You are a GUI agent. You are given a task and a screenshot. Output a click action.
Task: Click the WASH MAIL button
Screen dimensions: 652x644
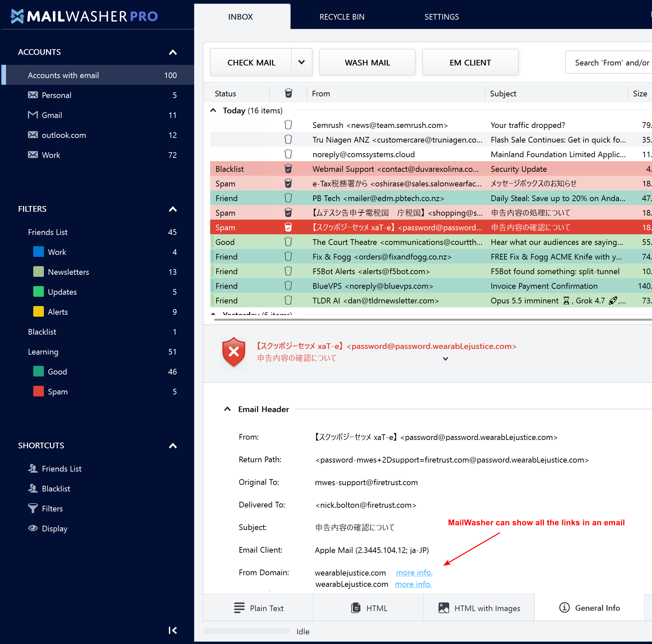tap(367, 62)
